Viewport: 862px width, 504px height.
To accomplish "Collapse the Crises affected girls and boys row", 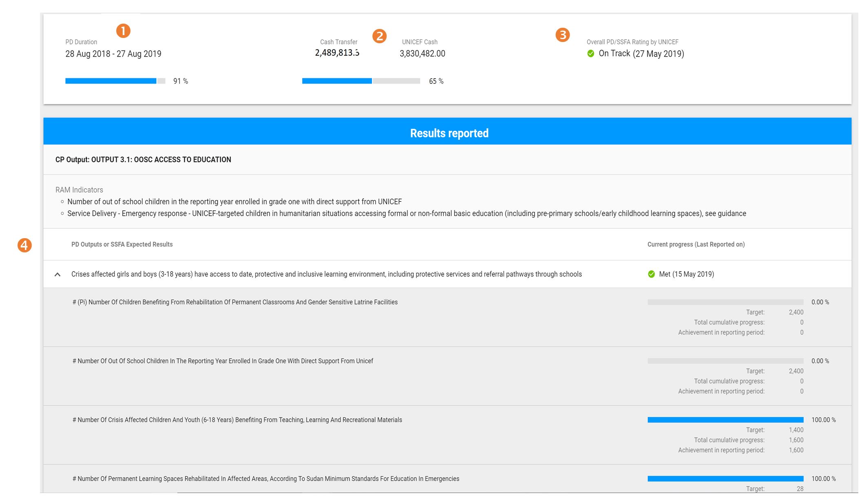I will pos(58,274).
